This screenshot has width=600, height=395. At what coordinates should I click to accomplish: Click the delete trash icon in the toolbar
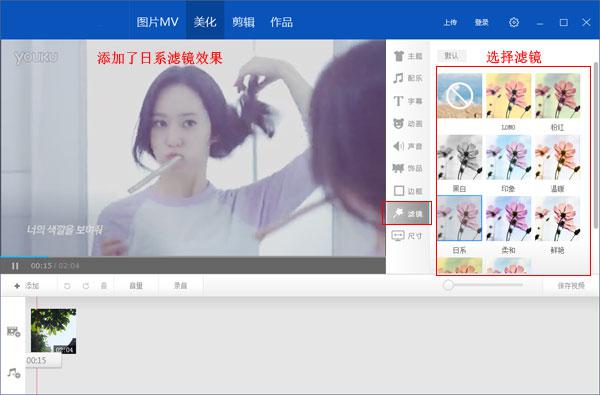pyautogui.click(x=104, y=286)
